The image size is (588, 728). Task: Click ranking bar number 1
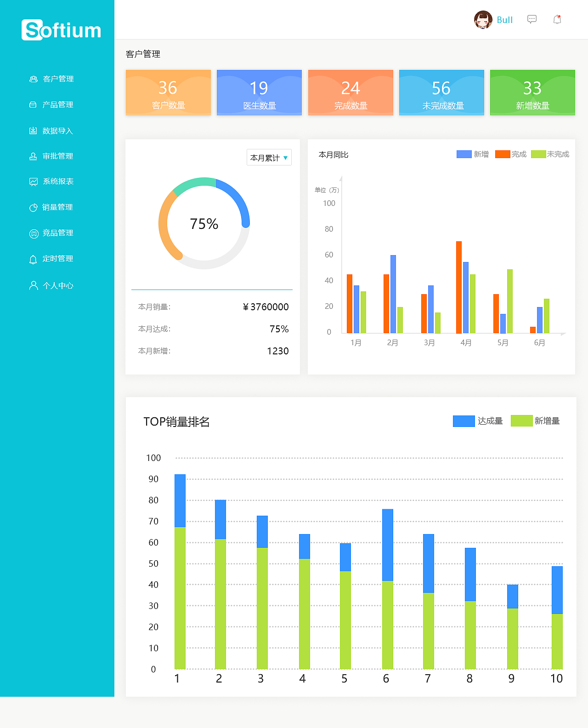180,572
